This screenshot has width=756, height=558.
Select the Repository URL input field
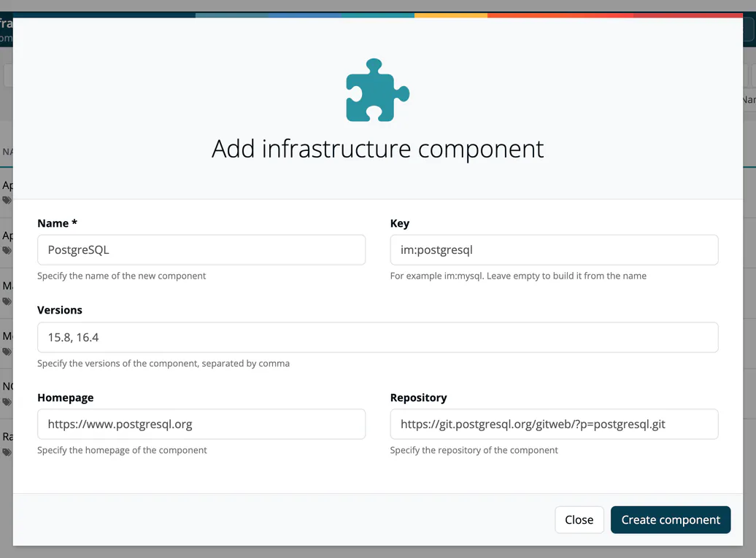[x=554, y=424]
